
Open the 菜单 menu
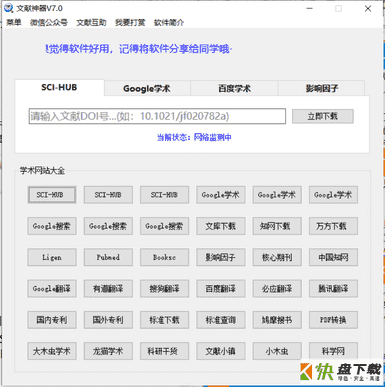click(x=14, y=22)
